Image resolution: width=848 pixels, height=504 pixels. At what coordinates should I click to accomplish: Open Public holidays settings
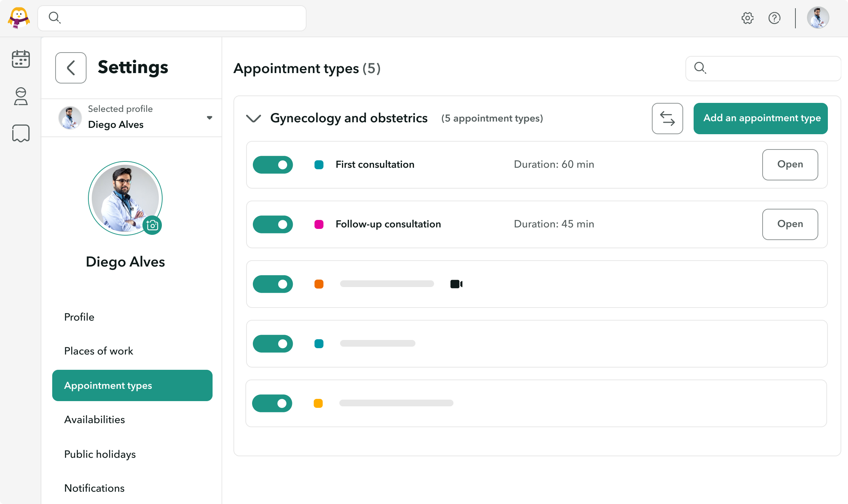pos(100,454)
